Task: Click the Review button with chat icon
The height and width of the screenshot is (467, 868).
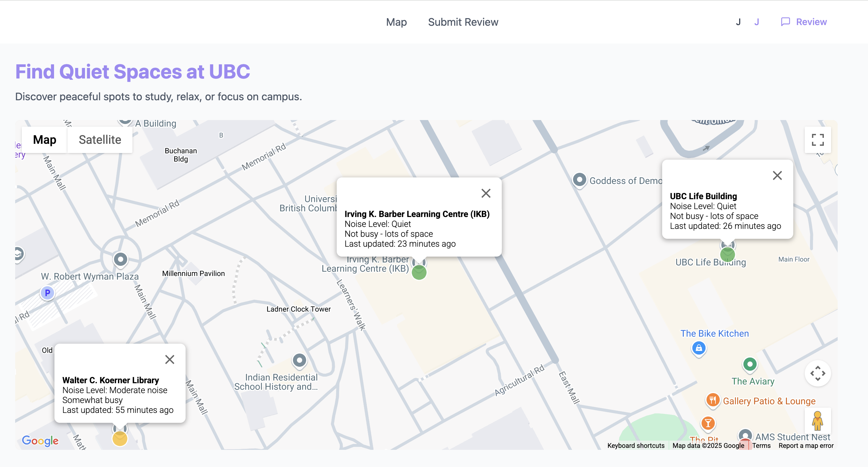Action: click(x=804, y=22)
